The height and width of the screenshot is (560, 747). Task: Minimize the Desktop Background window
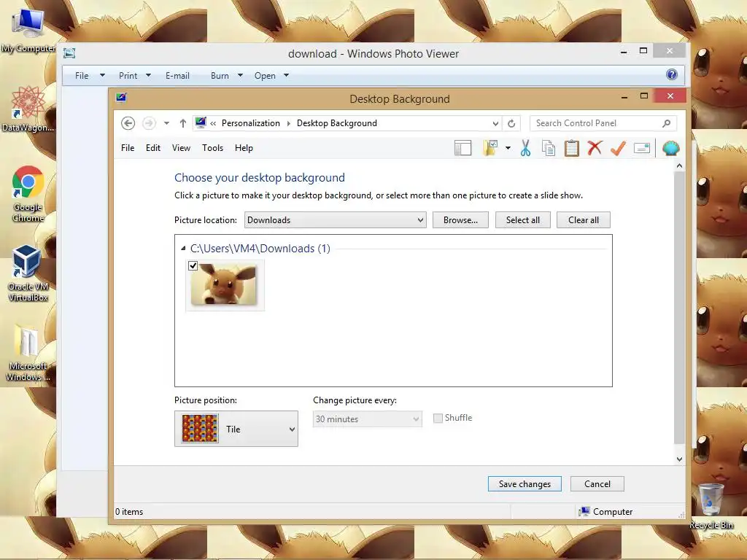[624, 97]
